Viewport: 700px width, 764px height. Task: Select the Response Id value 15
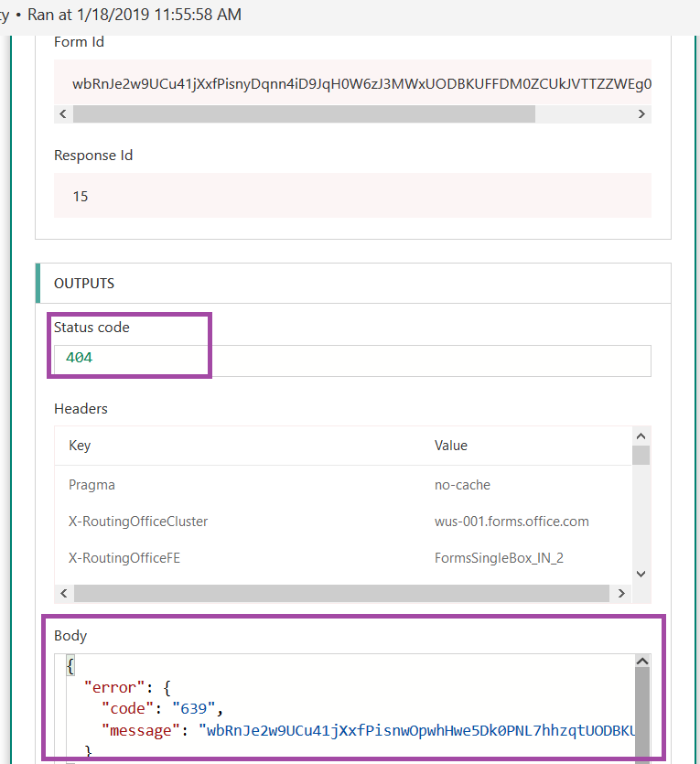pyautogui.click(x=81, y=197)
